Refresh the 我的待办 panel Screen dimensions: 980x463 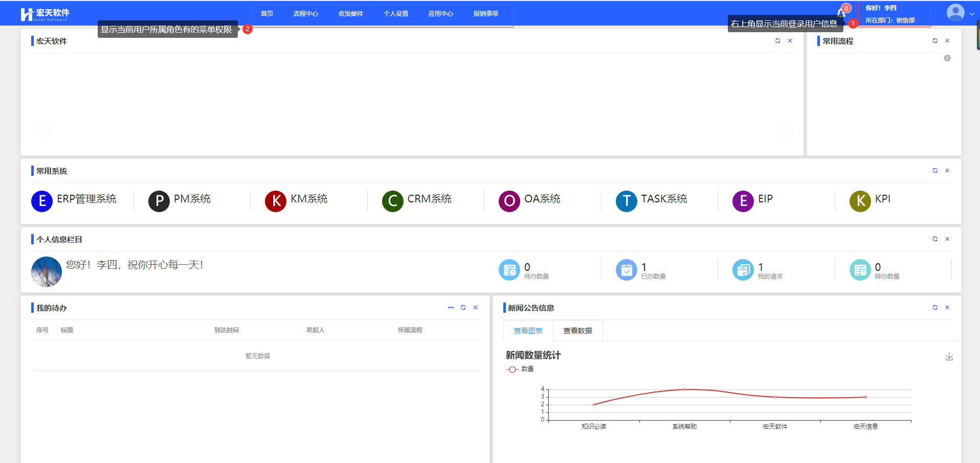pyautogui.click(x=463, y=308)
